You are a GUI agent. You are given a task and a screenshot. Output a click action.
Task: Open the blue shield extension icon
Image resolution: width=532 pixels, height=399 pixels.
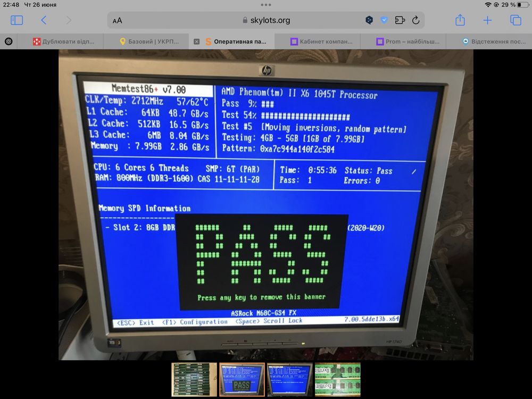point(384,20)
